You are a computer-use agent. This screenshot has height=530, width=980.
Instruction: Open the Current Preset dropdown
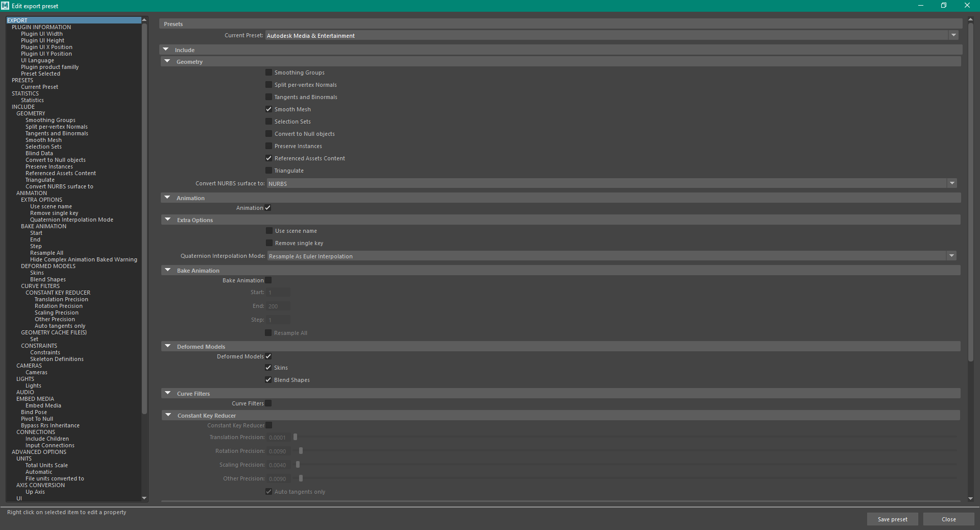tap(953, 35)
